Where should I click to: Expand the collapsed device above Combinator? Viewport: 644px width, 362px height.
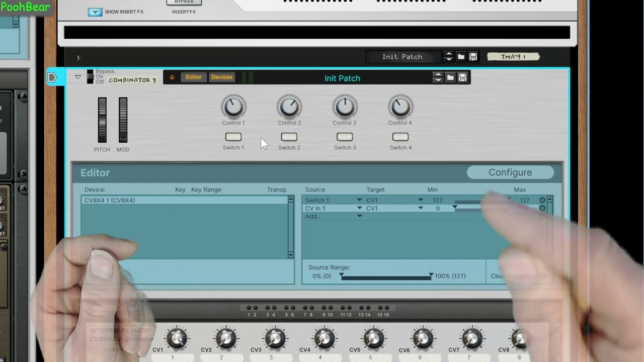(78, 58)
